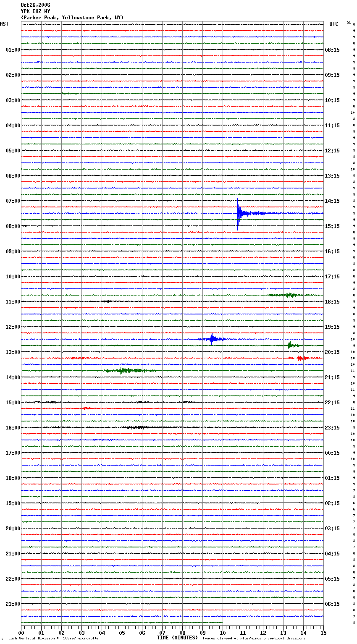Select the 16:00 MST time label
The width and height of the screenshot is (357, 644).
pyautogui.click(x=13, y=428)
